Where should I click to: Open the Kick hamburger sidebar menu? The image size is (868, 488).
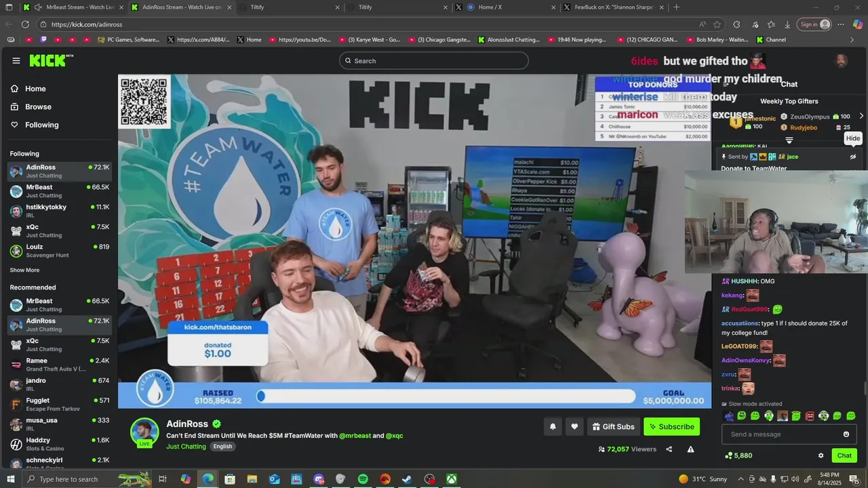[x=16, y=61]
